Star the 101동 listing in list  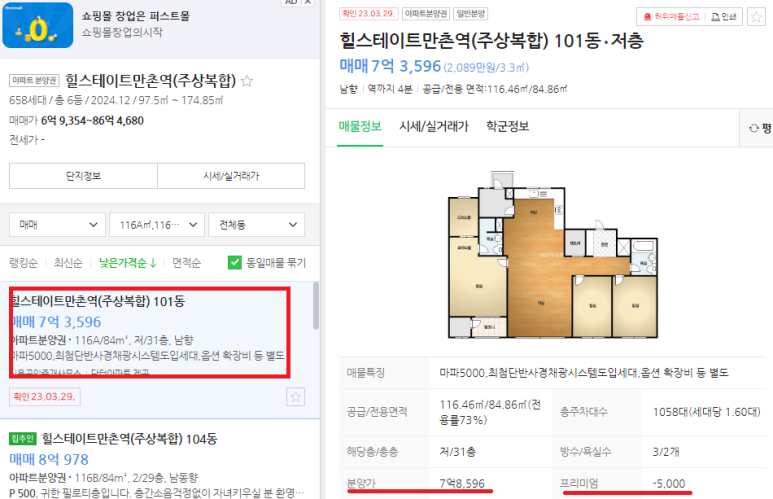tap(295, 396)
